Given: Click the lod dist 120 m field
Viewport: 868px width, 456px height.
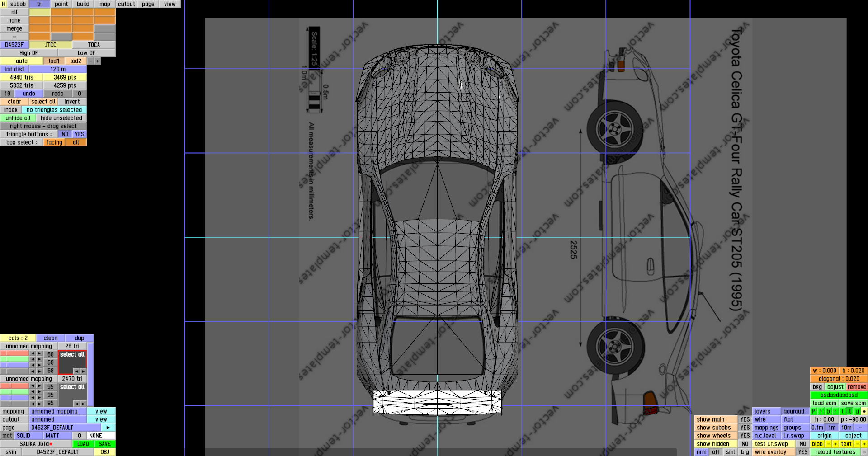Looking at the screenshot, I should (x=58, y=69).
